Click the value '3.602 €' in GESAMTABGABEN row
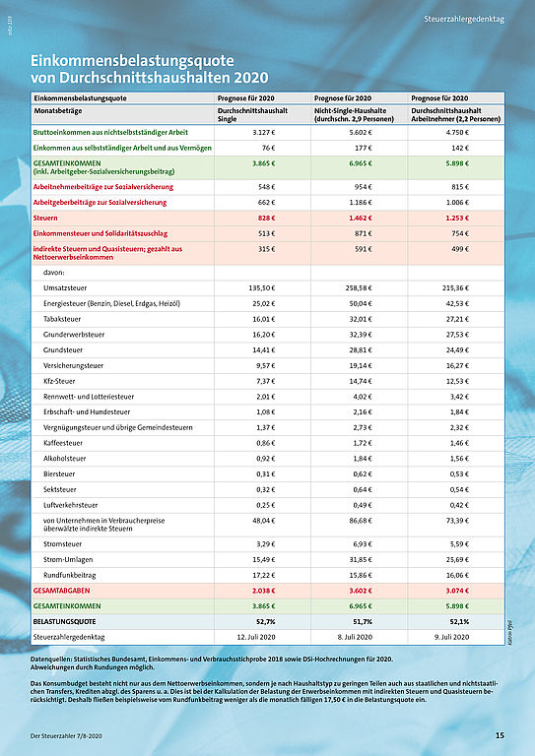 click(361, 591)
